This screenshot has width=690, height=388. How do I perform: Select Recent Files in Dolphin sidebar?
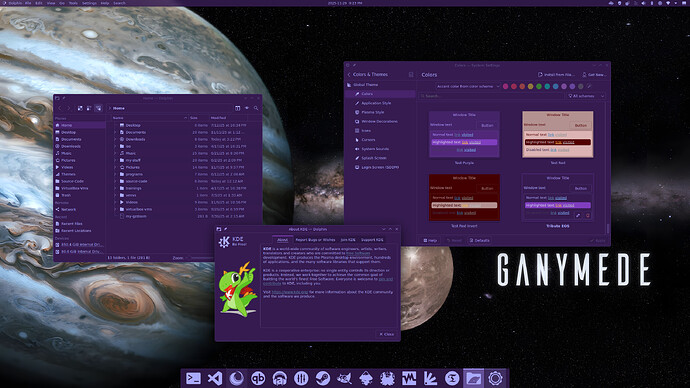80,223
